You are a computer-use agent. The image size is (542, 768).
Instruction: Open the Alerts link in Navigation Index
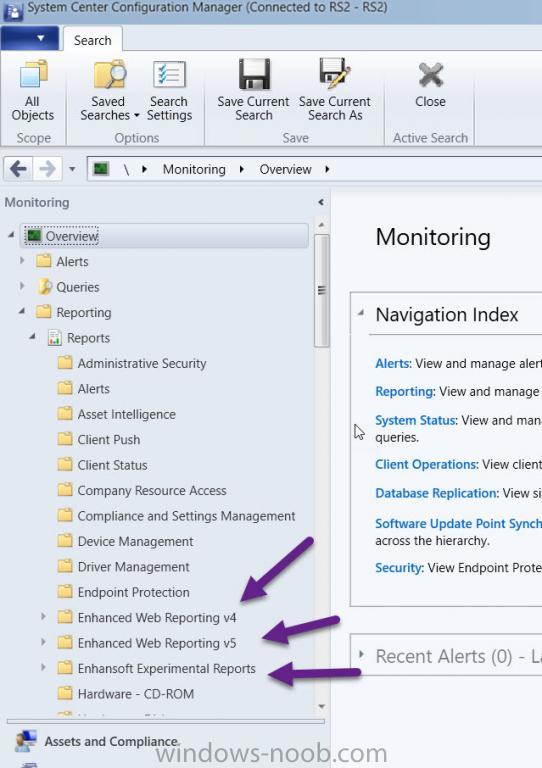[392, 363]
